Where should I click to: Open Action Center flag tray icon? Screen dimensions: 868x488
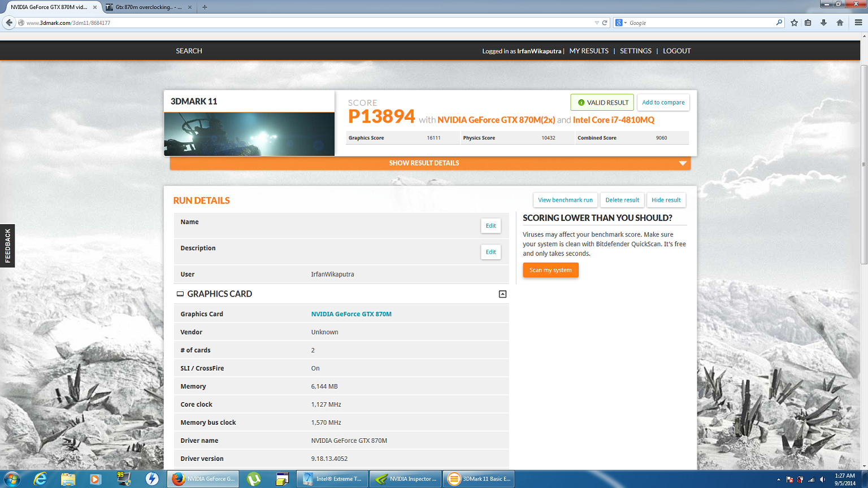point(789,480)
